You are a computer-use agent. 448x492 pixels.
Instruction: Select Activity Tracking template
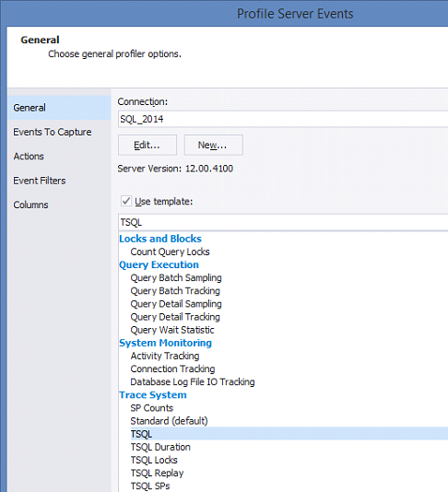point(165,357)
